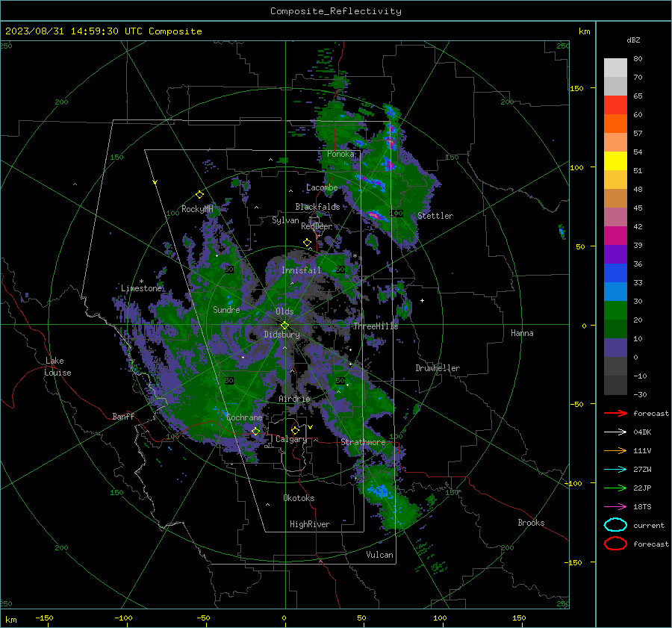Click the Okotoks town label

click(299, 498)
